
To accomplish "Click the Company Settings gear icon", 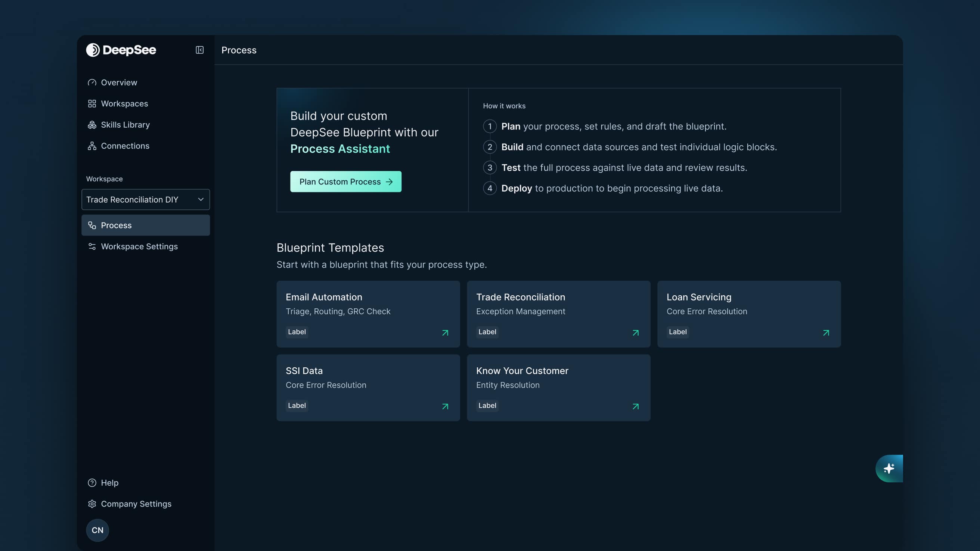I will tap(92, 504).
